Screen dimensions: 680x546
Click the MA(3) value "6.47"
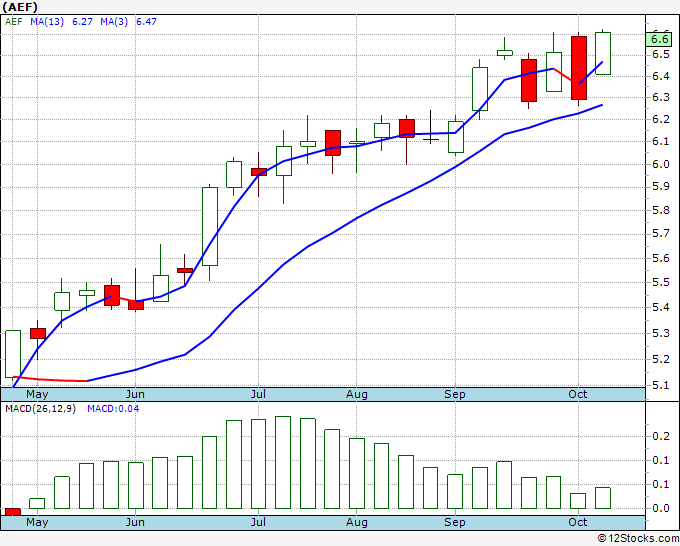pyautogui.click(x=146, y=22)
